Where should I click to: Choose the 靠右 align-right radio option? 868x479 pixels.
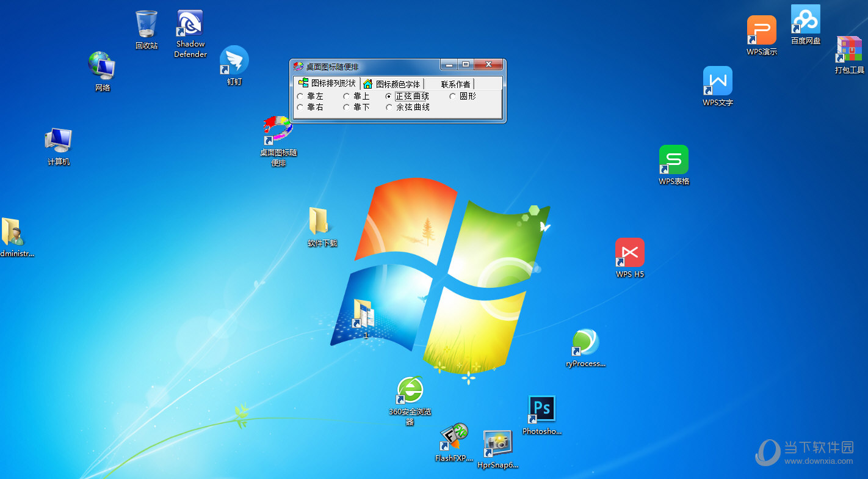[310, 107]
